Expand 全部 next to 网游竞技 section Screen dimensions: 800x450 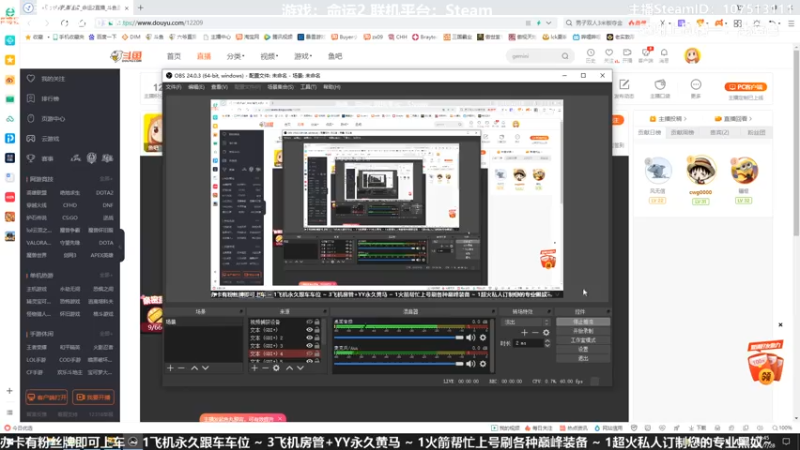click(106, 179)
